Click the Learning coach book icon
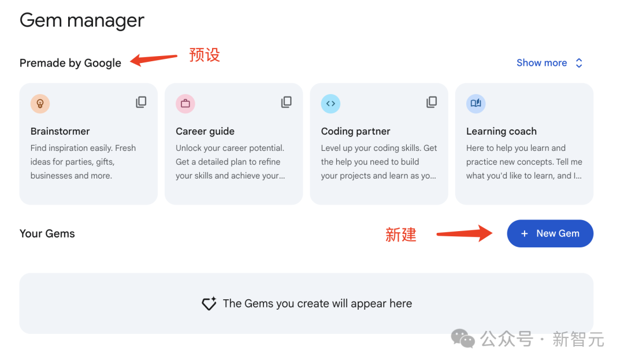 point(476,103)
